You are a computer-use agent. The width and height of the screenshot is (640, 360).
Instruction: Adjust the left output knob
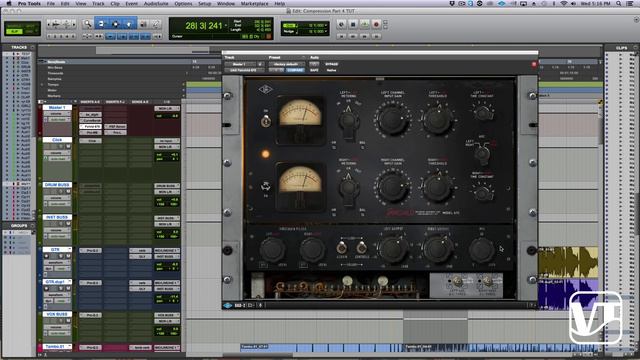(392, 249)
